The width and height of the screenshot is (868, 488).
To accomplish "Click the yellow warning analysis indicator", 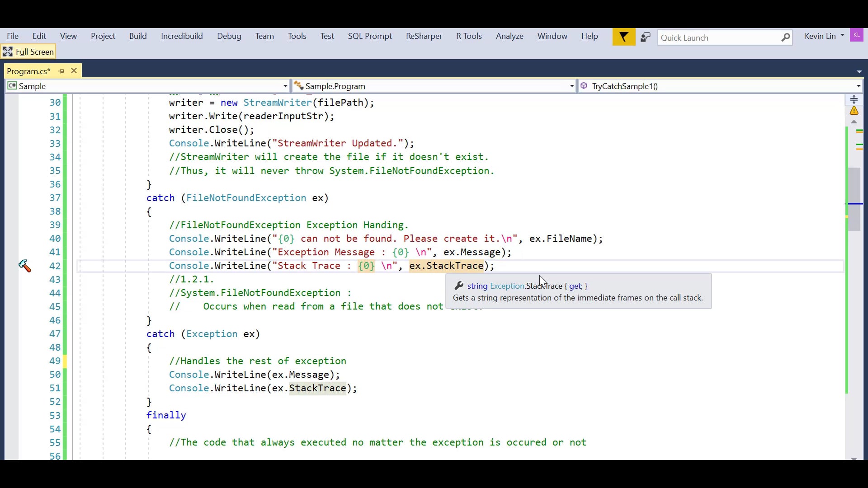I will [854, 111].
